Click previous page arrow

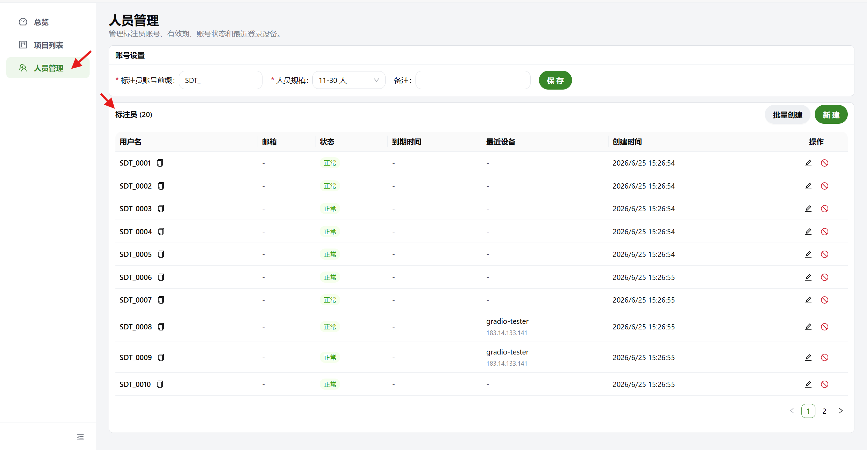tap(792, 411)
